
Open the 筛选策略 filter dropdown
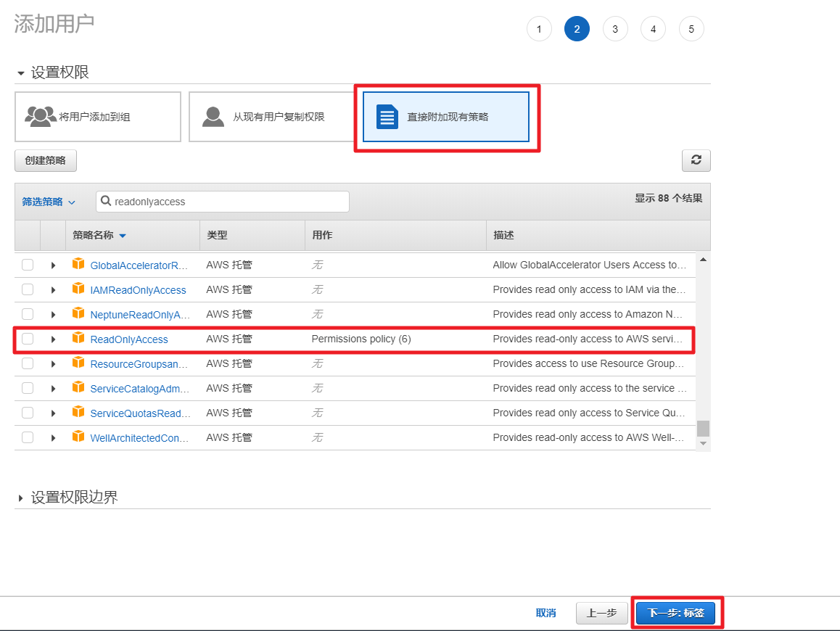point(49,202)
